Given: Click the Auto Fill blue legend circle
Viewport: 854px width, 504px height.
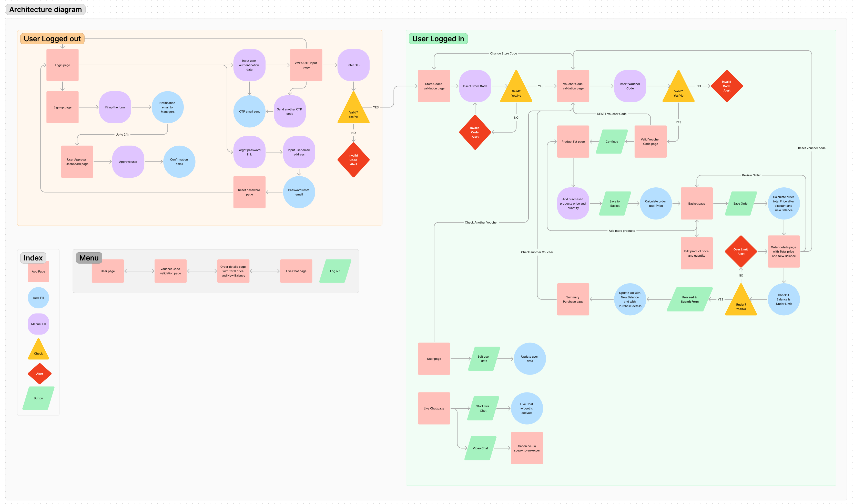Looking at the screenshot, I should 38,298.
